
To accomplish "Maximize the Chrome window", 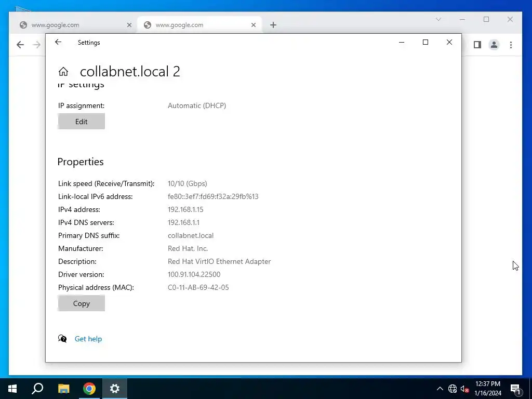I will pos(486,19).
